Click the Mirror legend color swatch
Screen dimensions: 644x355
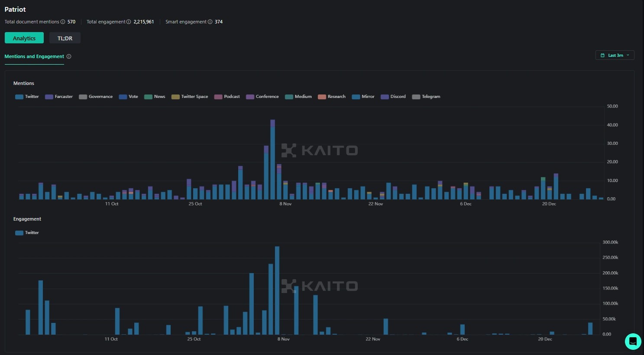pyautogui.click(x=356, y=97)
